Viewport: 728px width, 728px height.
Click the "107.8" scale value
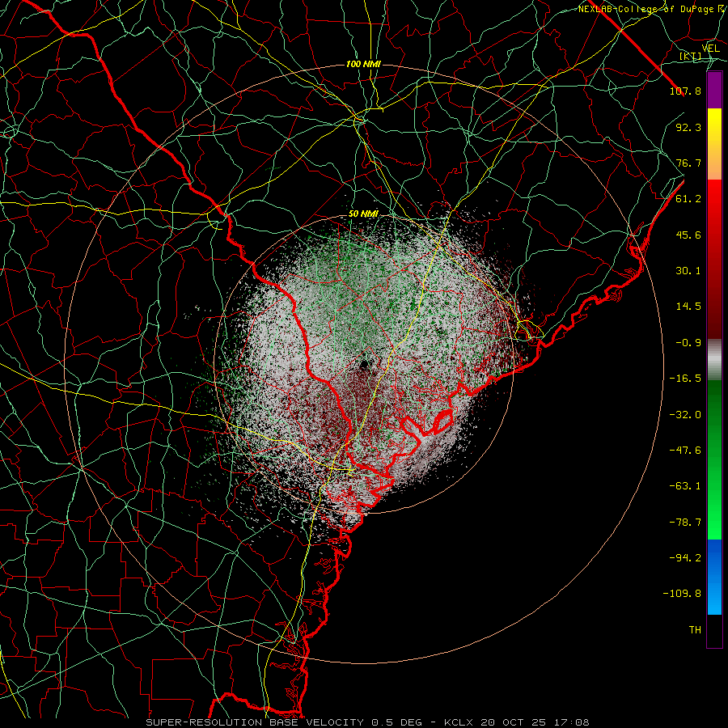(x=685, y=91)
